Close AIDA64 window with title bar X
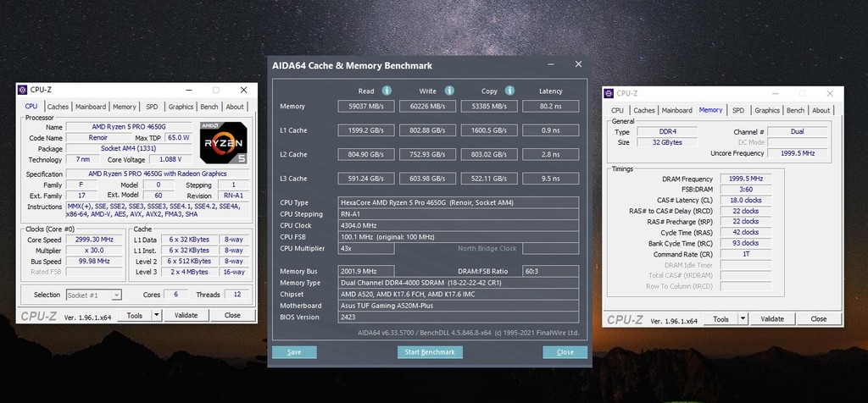 pos(578,64)
